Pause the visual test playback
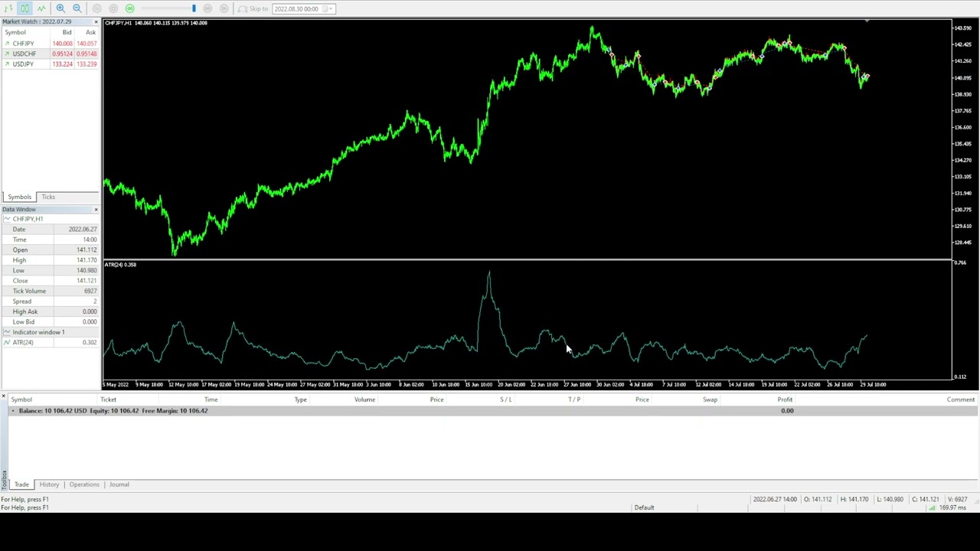This screenshot has width=980, height=551. 96,8
